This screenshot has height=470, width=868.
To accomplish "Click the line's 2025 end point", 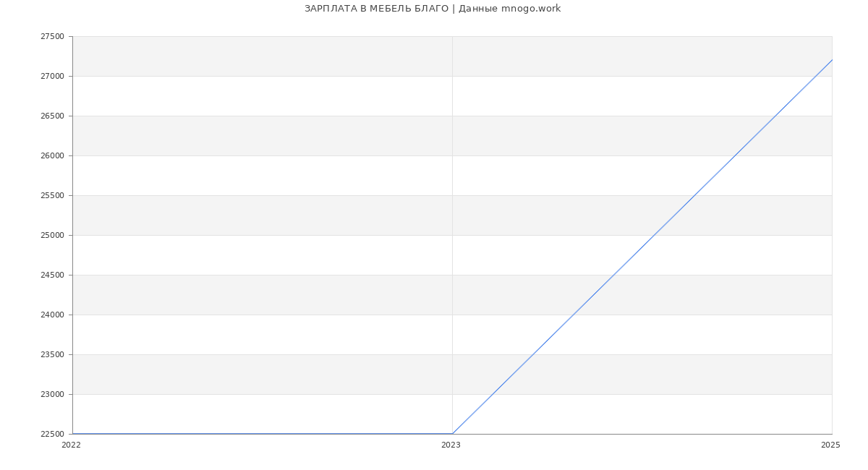I will coord(832,60).
